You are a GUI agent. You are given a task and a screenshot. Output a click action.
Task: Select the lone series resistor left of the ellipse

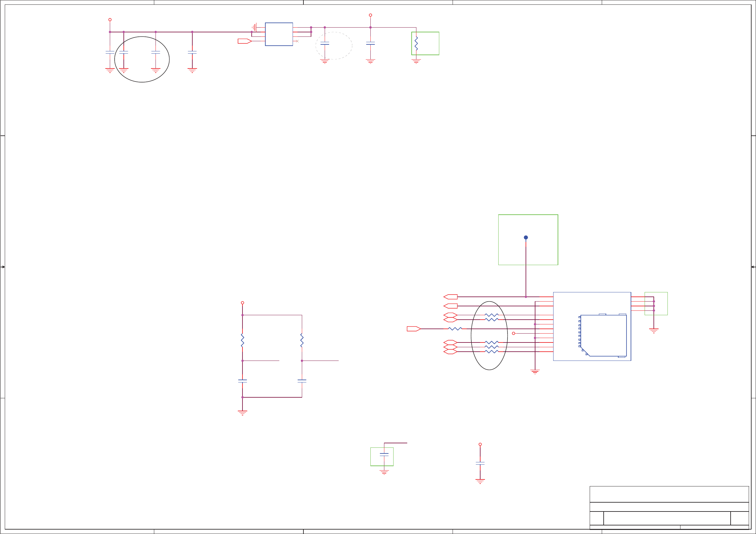pyautogui.click(x=455, y=329)
